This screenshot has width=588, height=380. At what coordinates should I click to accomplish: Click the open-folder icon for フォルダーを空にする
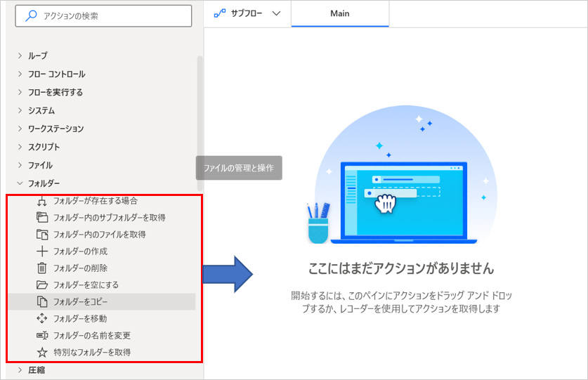pyautogui.click(x=41, y=284)
